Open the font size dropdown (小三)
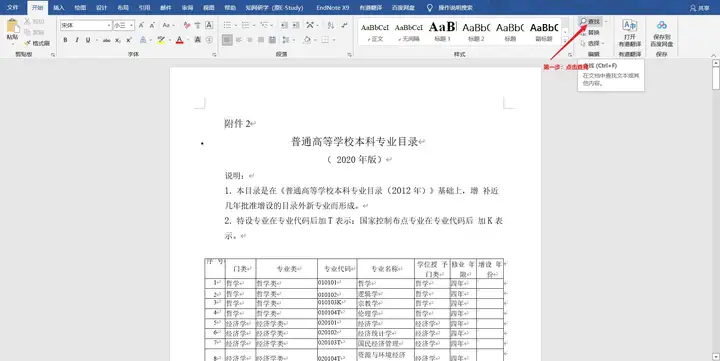Image resolution: width=720 pixels, height=361 pixels. (131, 25)
